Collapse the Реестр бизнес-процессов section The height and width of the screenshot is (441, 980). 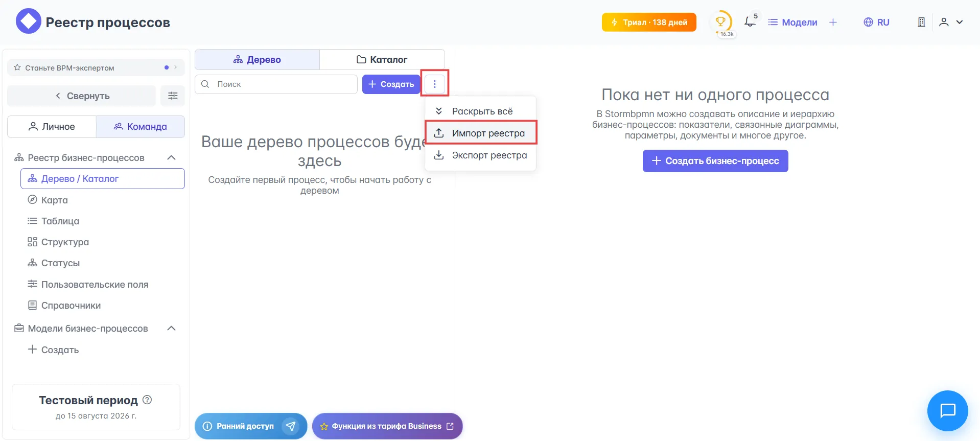(x=172, y=158)
